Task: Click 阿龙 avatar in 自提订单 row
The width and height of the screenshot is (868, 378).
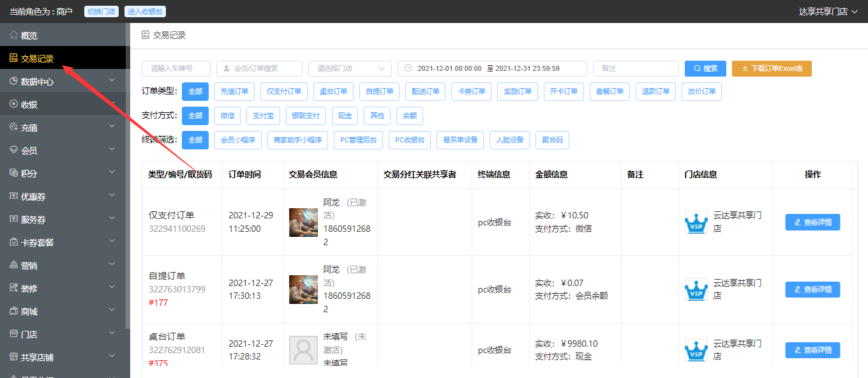Action: [303, 289]
